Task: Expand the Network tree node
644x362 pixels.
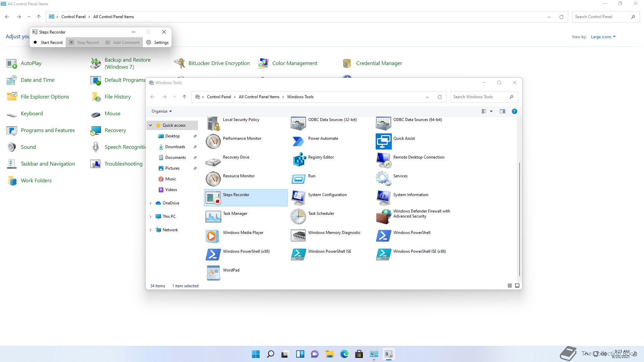Action: (x=151, y=230)
